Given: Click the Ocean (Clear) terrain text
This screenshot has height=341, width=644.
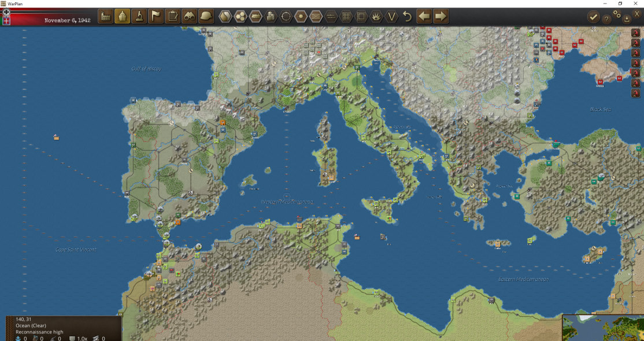Looking at the screenshot, I should click(31, 325).
